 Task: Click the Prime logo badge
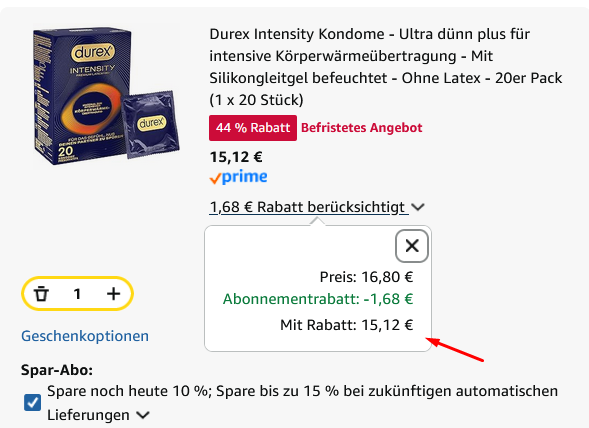pyautogui.click(x=238, y=177)
